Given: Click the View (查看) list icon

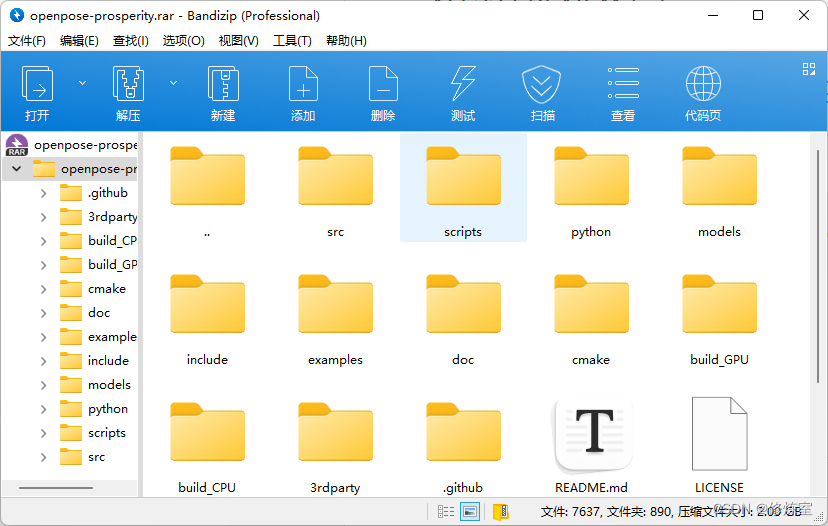Looking at the screenshot, I should tap(623, 83).
